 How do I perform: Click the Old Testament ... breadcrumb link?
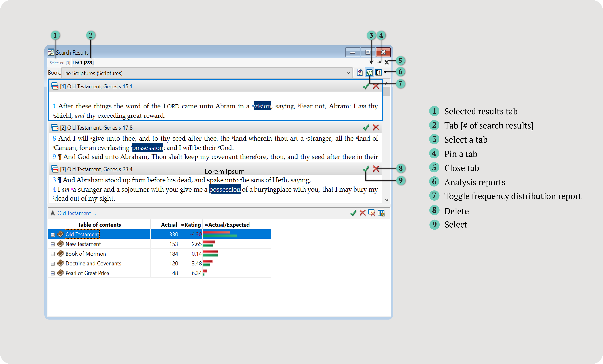point(76,213)
